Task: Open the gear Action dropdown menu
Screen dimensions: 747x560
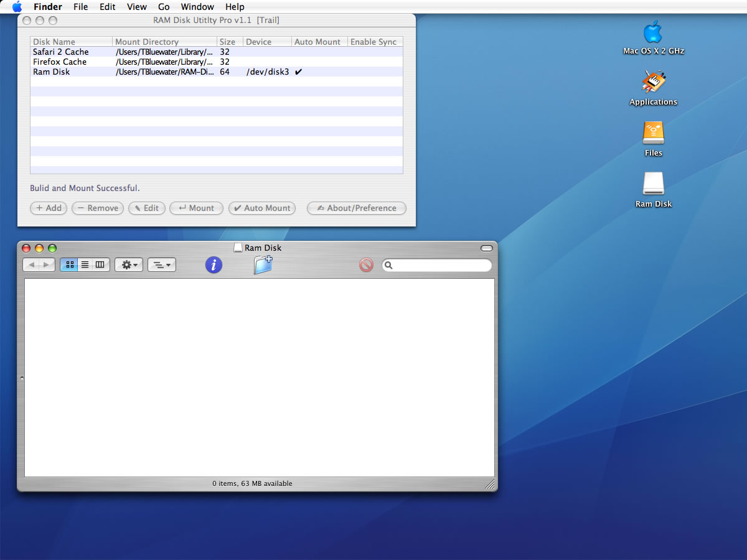Action: click(x=129, y=265)
